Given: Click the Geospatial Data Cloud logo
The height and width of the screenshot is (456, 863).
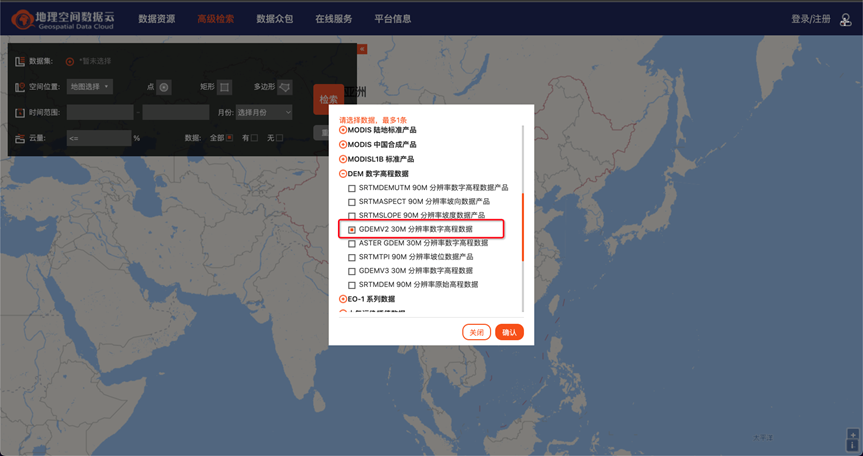Looking at the screenshot, I should 63,19.
